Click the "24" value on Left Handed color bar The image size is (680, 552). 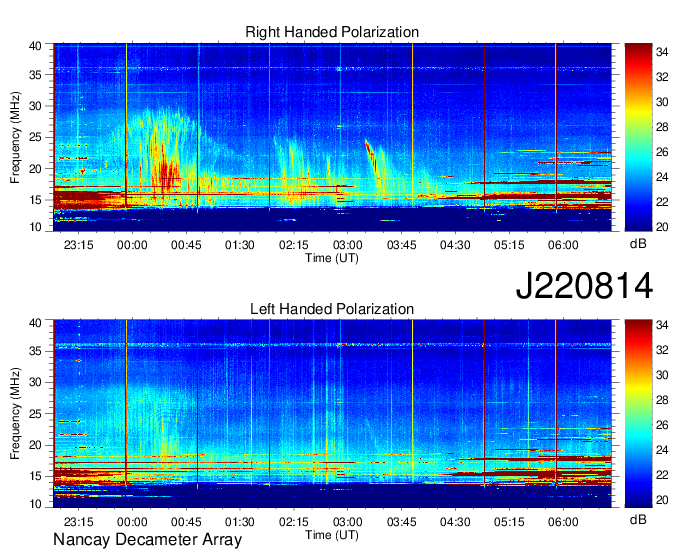(662, 450)
